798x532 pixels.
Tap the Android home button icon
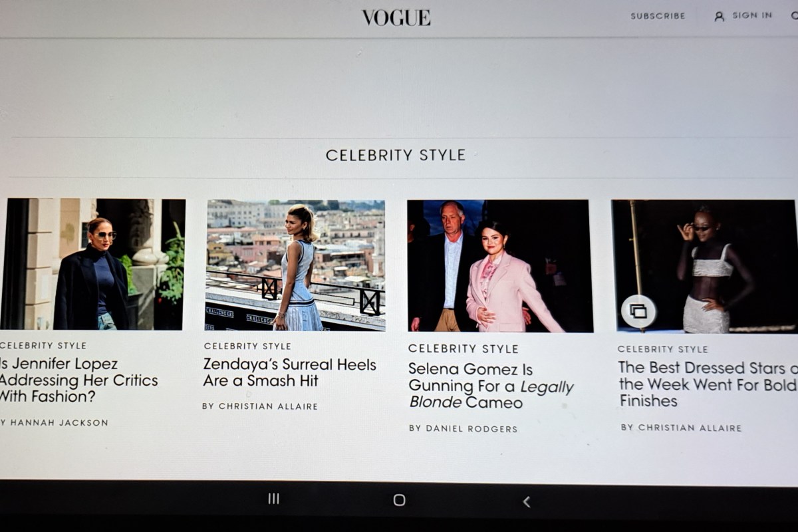pos(399,500)
